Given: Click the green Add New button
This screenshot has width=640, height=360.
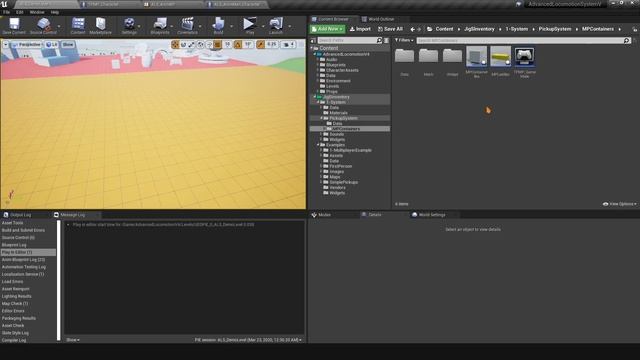Looking at the screenshot, I should 327,29.
